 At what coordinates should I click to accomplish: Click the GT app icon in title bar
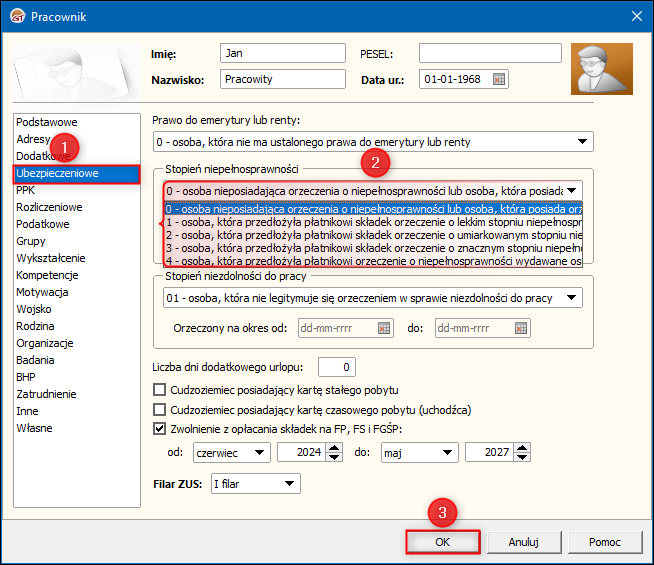[18, 17]
